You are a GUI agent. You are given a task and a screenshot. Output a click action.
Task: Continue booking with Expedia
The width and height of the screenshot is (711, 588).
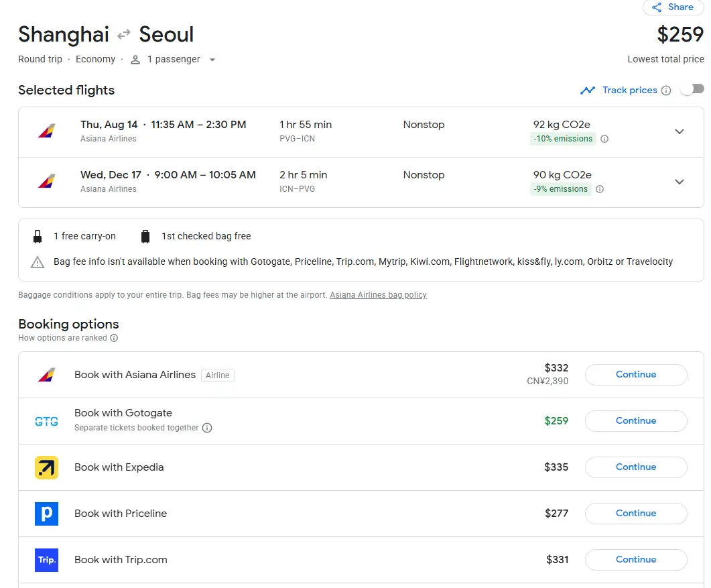click(x=636, y=467)
